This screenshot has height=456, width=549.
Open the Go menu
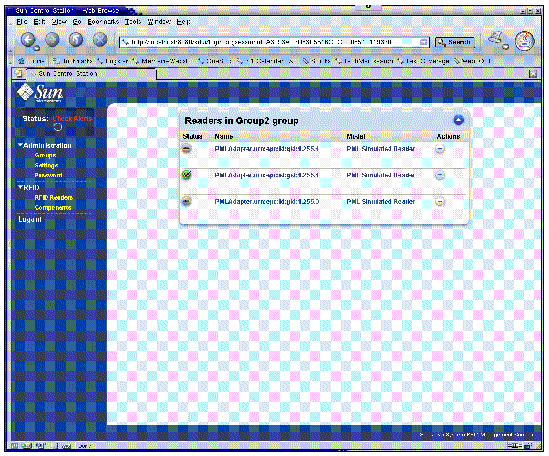[x=77, y=22]
